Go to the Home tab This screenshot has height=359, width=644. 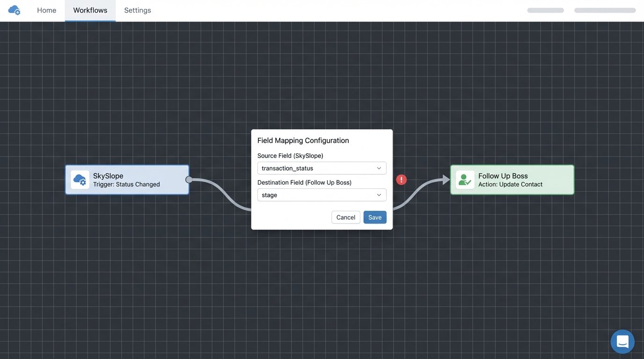click(x=46, y=10)
